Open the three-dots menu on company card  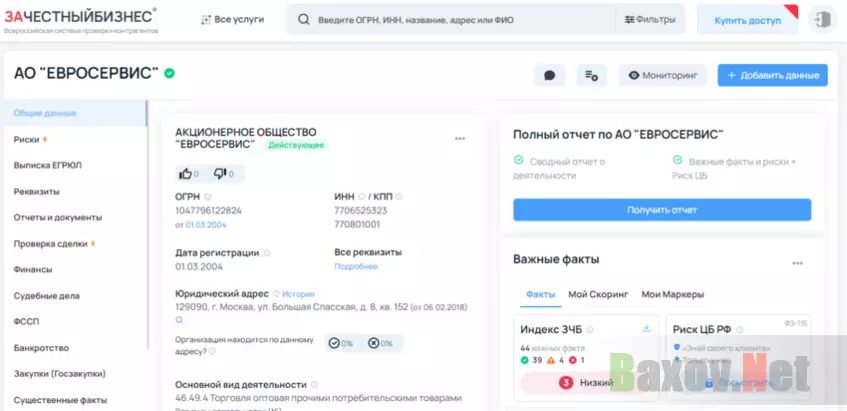pos(460,139)
